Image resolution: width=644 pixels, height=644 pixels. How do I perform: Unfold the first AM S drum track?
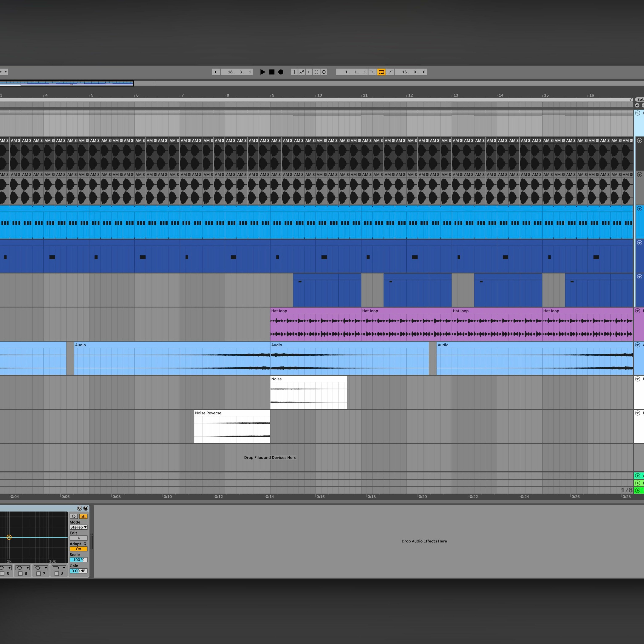click(x=639, y=141)
